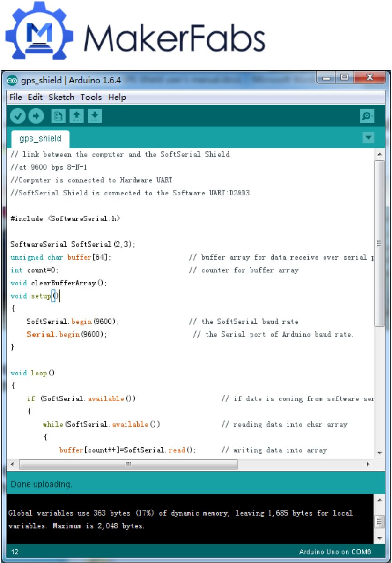392x563 pixels.
Task: Click 'void clearBufferArray();' line
Action: tap(59, 283)
